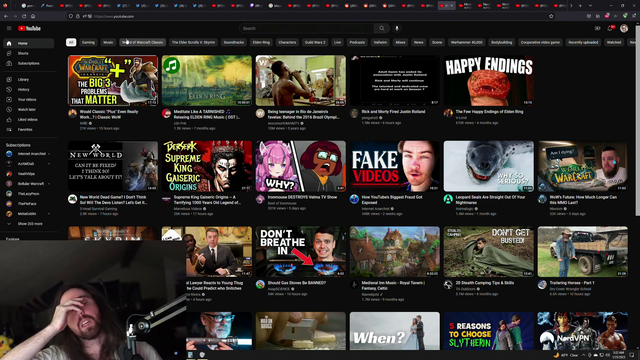Viewport: 640px width, 360px height.
Task: Open Subscriptions in the sidebar
Action: pyautogui.click(x=28, y=63)
